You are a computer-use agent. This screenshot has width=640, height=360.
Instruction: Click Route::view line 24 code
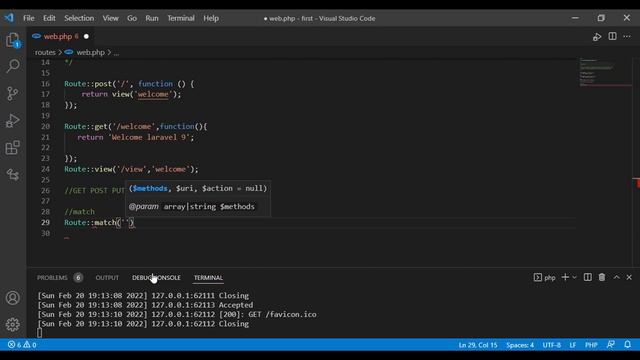[131, 169]
